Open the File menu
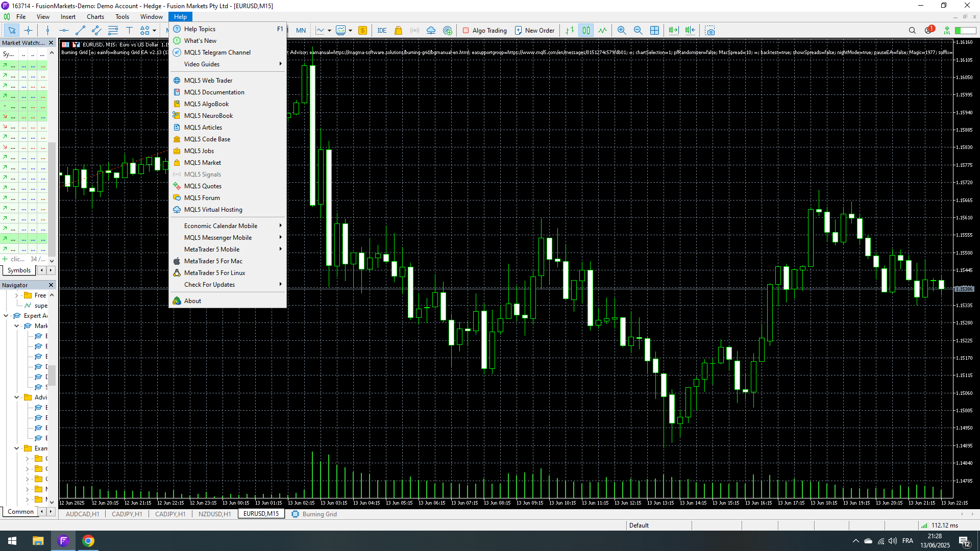Image resolution: width=980 pixels, height=551 pixels. point(21,17)
